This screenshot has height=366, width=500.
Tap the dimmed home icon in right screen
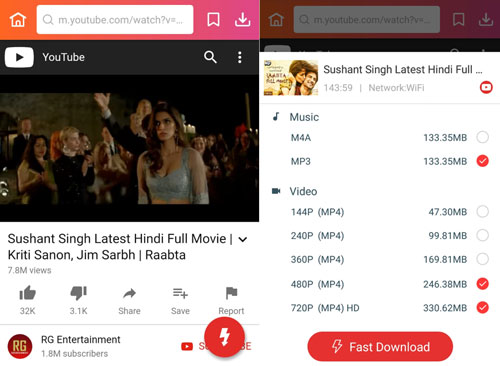[x=276, y=20]
